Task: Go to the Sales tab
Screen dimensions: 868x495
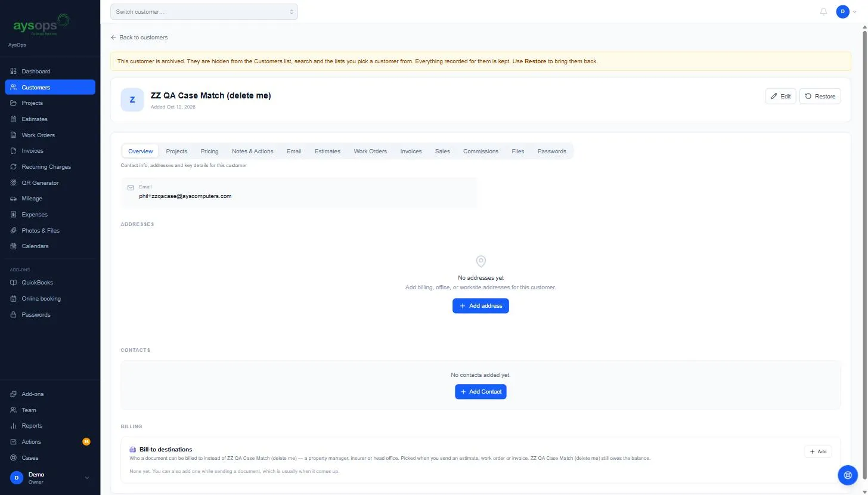Action: click(442, 151)
